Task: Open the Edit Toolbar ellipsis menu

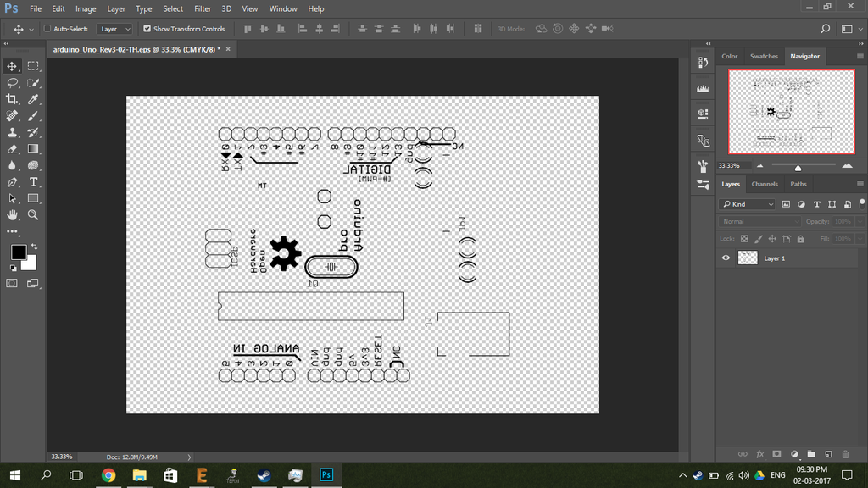Action: 12,231
